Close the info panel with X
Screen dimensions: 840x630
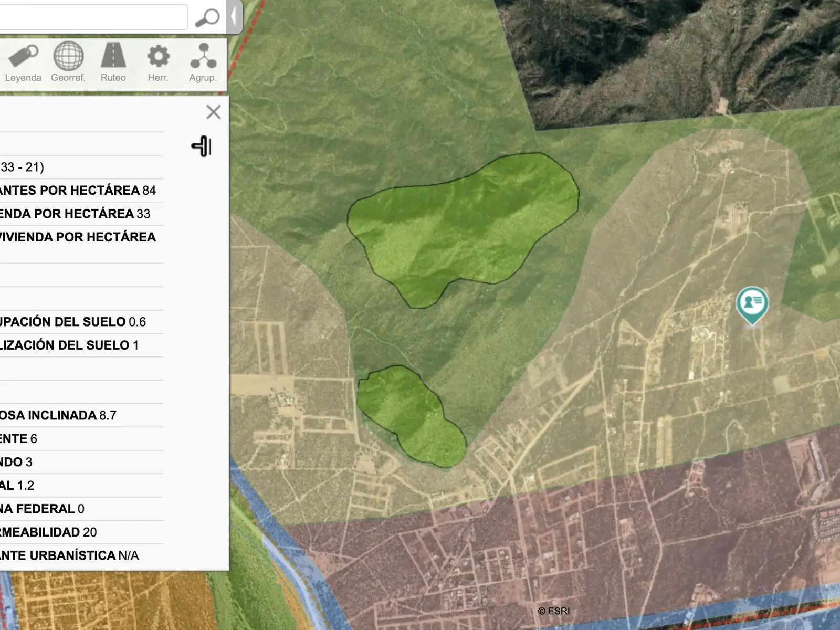coord(214,112)
